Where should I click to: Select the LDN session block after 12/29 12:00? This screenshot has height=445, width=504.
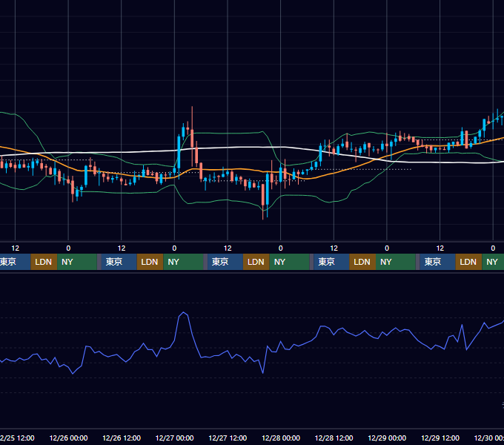pos(468,262)
